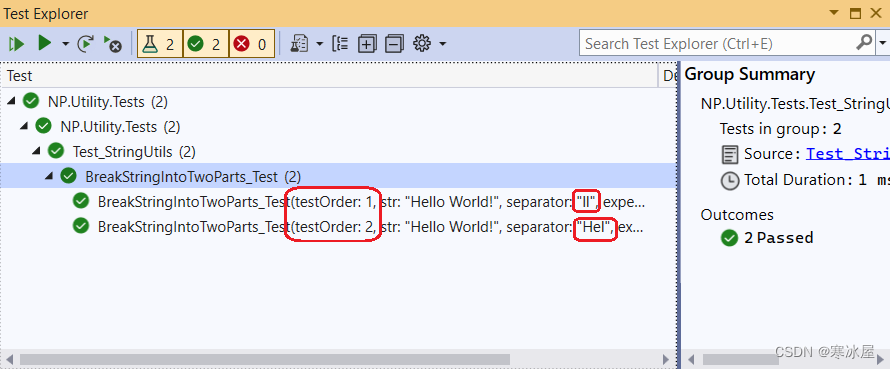
Task: Click the search magnifier icon
Action: click(x=864, y=42)
